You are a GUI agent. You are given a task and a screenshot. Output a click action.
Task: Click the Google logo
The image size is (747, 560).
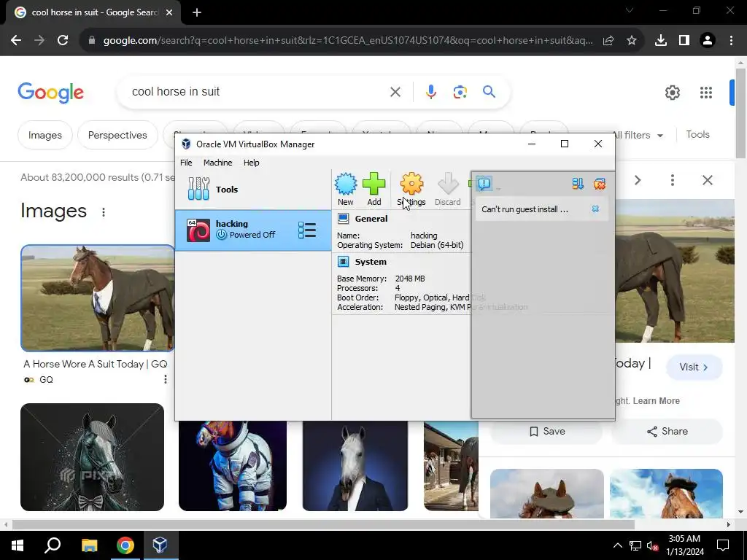50,93
